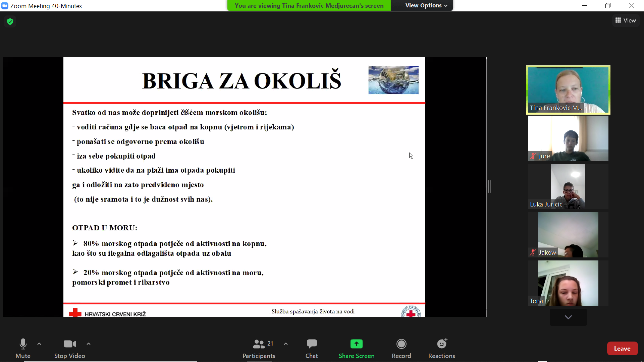This screenshot has height=362, width=644.
Task: Show more video thumbnails with down chevron
Action: tap(568, 317)
